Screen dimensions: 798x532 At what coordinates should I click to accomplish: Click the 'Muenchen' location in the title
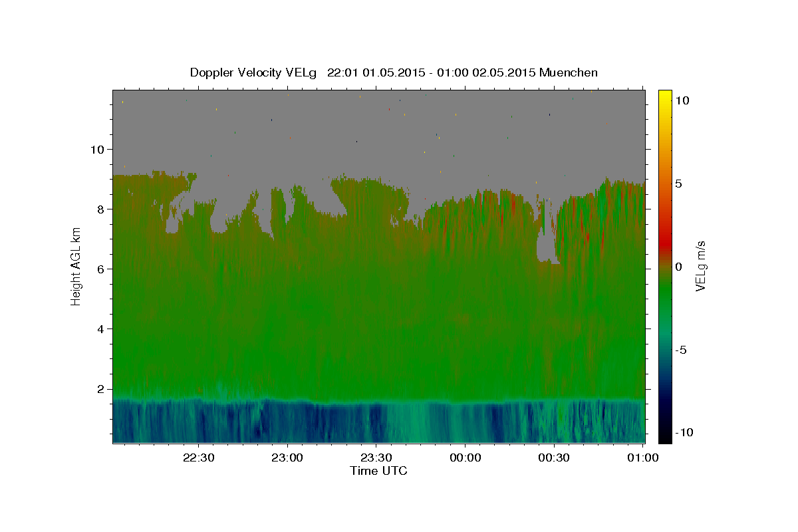click(569, 72)
